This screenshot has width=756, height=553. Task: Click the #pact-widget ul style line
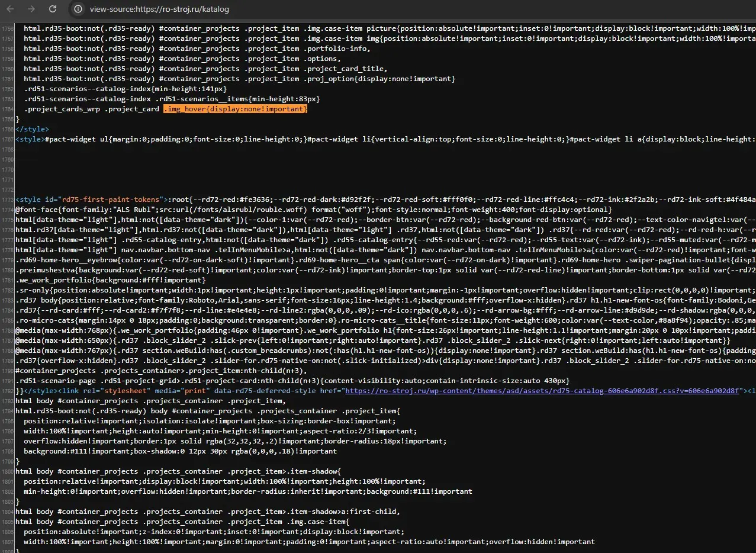point(385,139)
